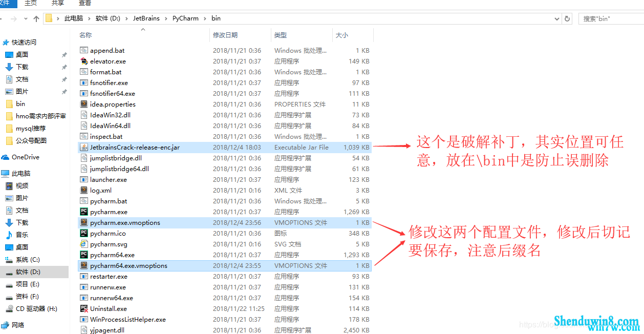Switch to the 查看 ribbon tab
The width and height of the screenshot is (644, 334).
tap(85, 4)
